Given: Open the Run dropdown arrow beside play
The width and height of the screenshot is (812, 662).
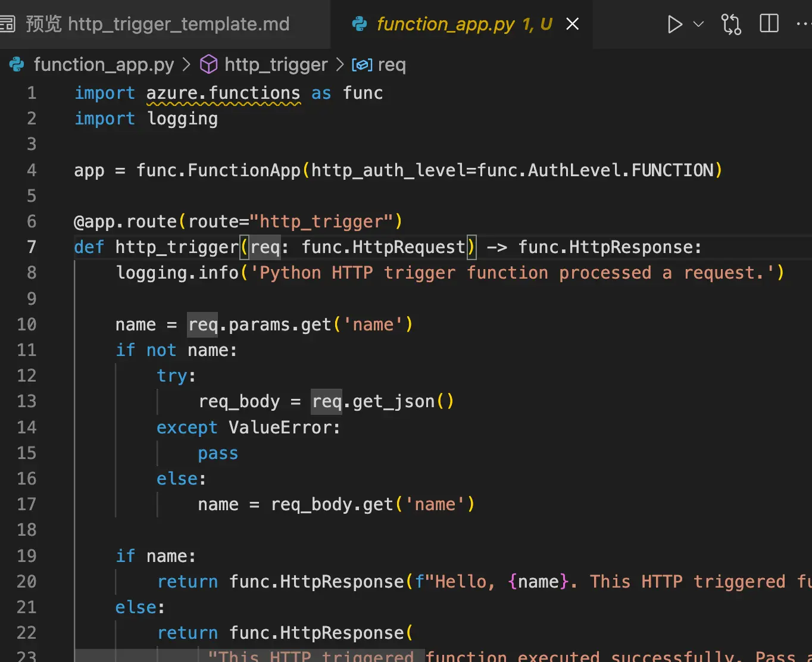Looking at the screenshot, I should pyautogui.click(x=699, y=24).
